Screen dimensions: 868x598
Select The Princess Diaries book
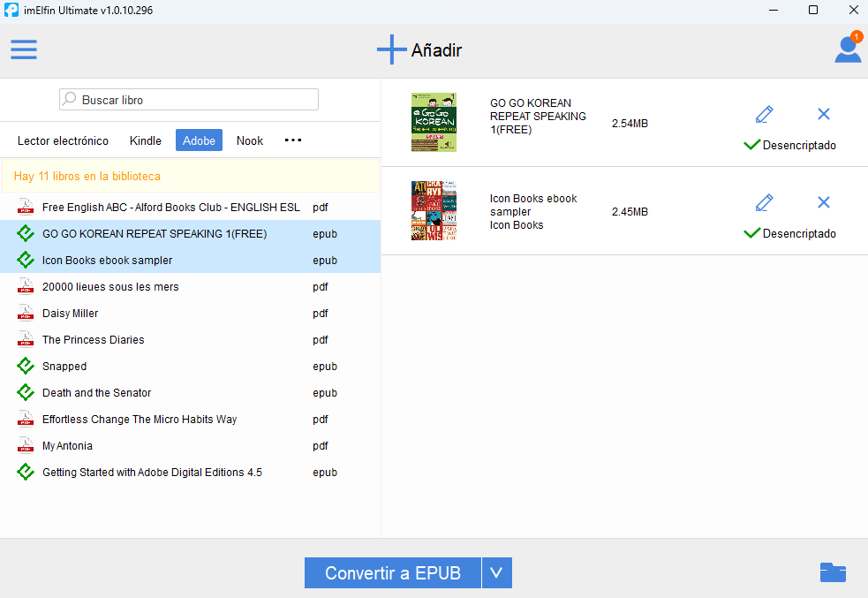tap(191, 340)
